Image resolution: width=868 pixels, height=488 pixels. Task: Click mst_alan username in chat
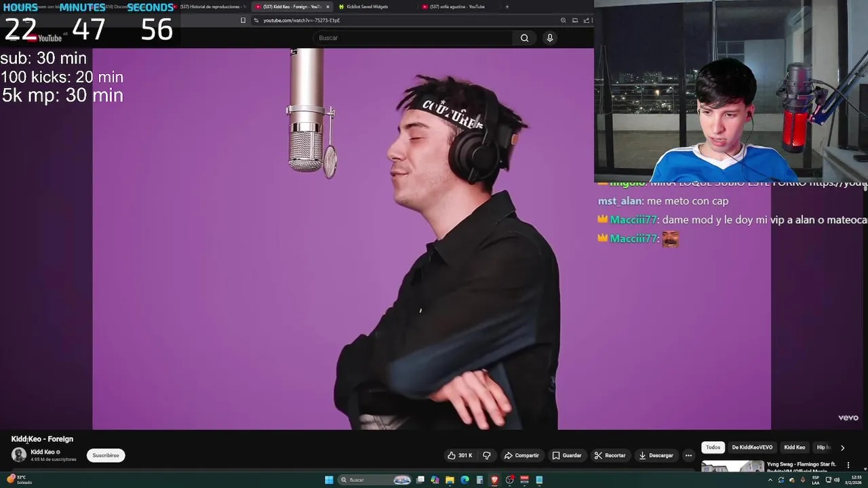620,201
